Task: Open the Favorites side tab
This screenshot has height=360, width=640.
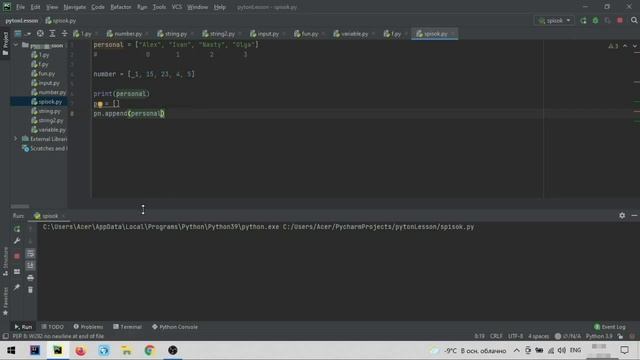Action: [x=5, y=301]
